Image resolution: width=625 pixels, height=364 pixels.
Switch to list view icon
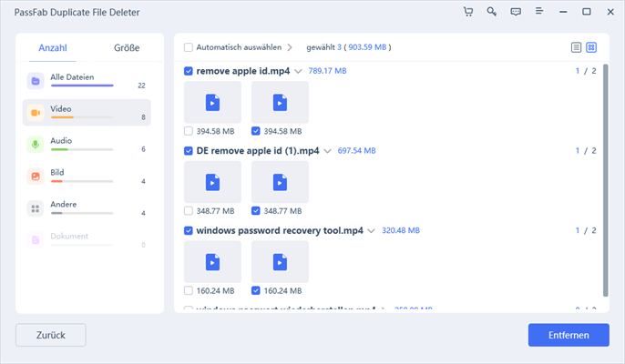click(576, 46)
